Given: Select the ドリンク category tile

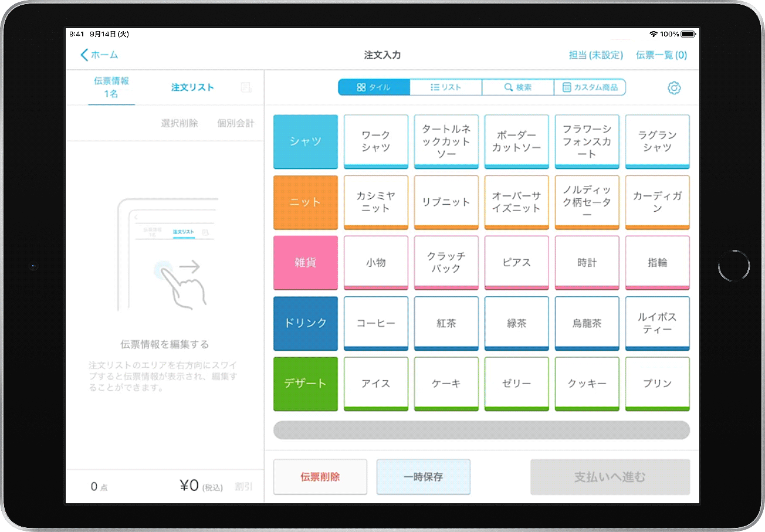Looking at the screenshot, I should (306, 323).
